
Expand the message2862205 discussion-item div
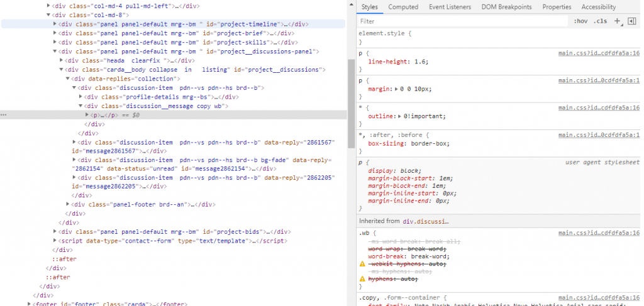click(74, 177)
